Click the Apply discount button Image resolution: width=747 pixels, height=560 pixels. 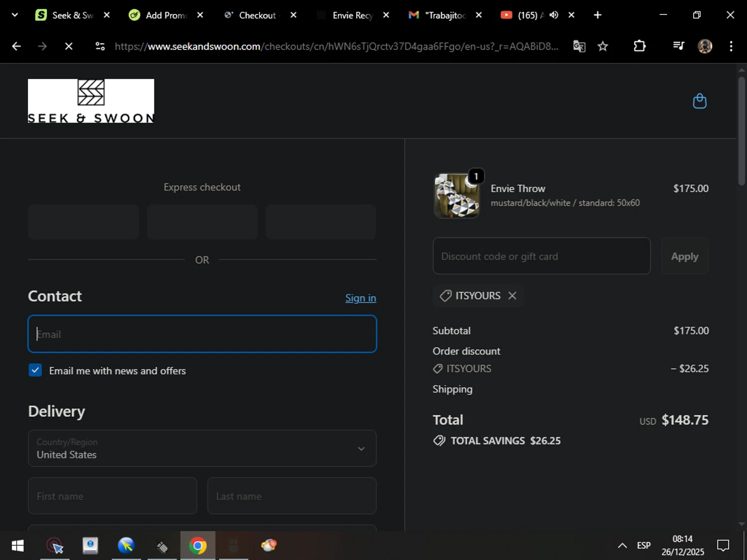click(x=685, y=256)
